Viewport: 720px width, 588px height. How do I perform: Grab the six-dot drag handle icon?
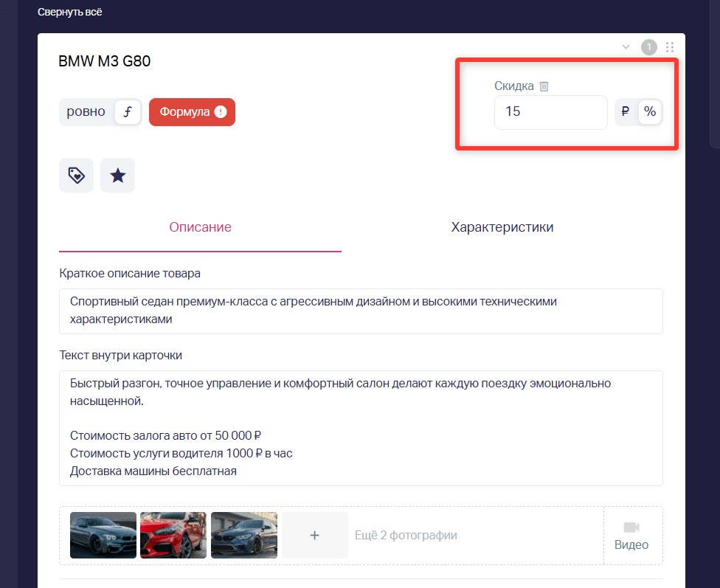point(670,47)
